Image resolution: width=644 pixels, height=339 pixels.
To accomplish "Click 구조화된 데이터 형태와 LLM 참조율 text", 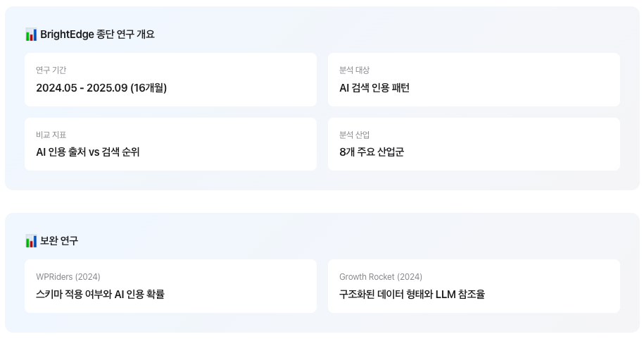I will click(412, 295).
